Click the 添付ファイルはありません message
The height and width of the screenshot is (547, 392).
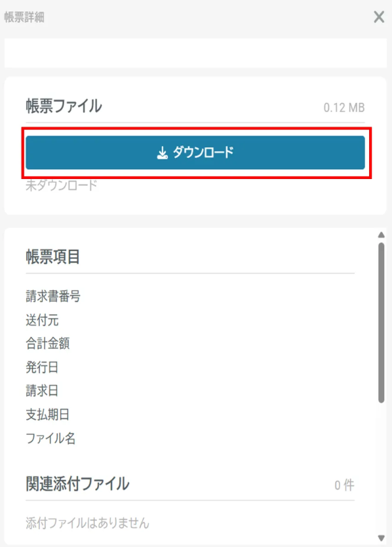pyautogui.click(x=88, y=523)
